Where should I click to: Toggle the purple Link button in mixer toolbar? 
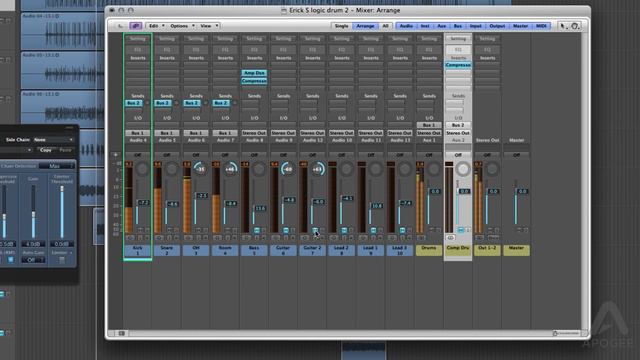click(136, 26)
